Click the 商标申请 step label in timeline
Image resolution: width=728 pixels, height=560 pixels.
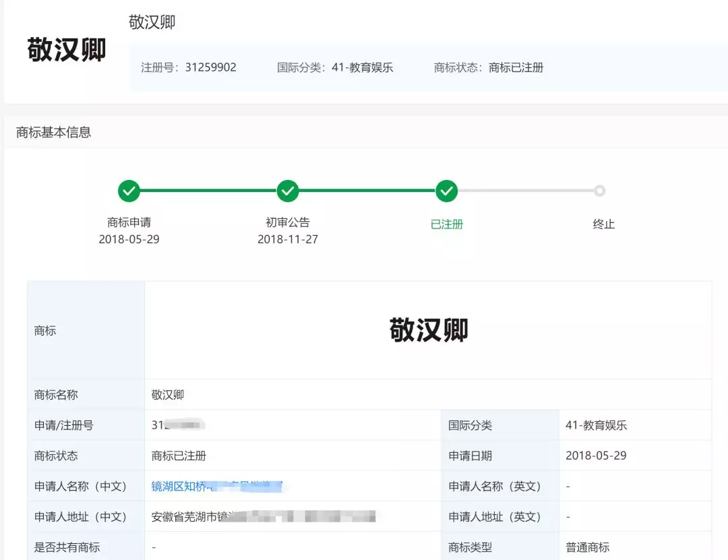(129, 222)
